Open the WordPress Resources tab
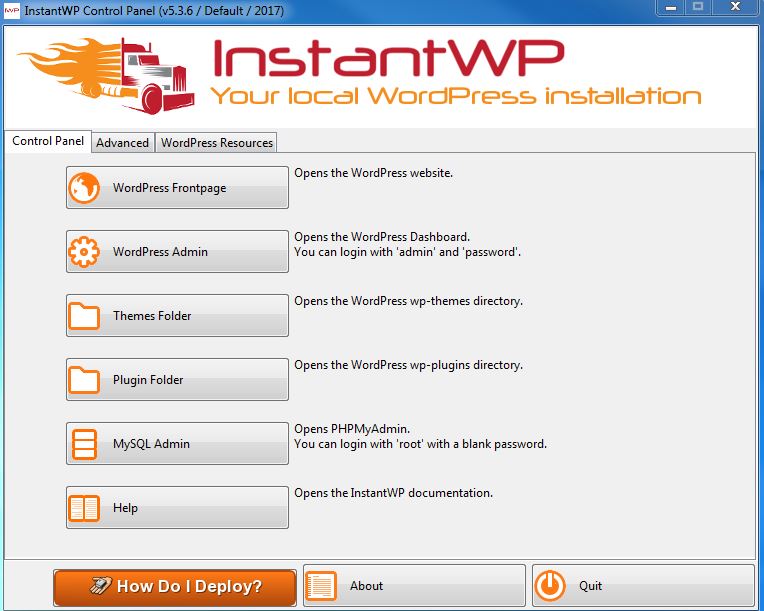764x611 pixels. pos(217,143)
